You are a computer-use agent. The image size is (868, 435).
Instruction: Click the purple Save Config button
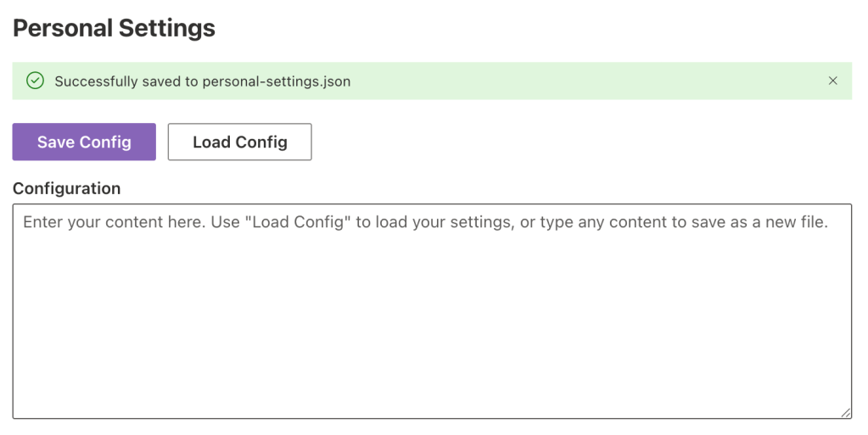(84, 142)
